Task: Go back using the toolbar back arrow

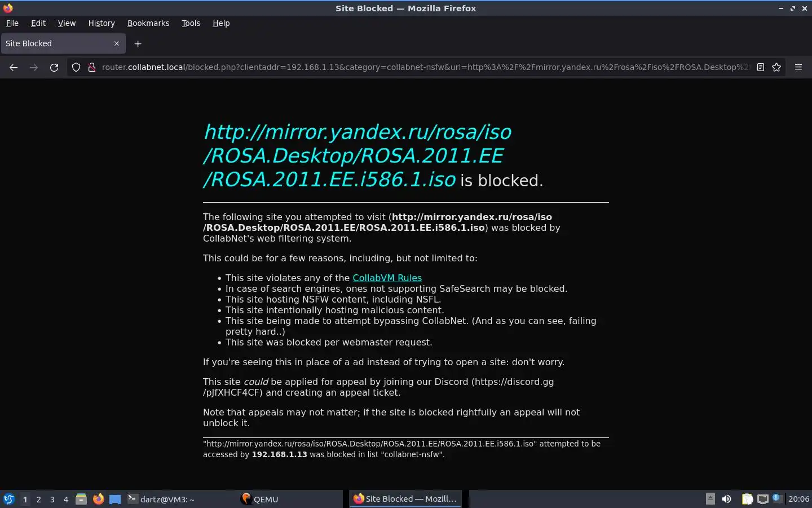Action: 14,67
